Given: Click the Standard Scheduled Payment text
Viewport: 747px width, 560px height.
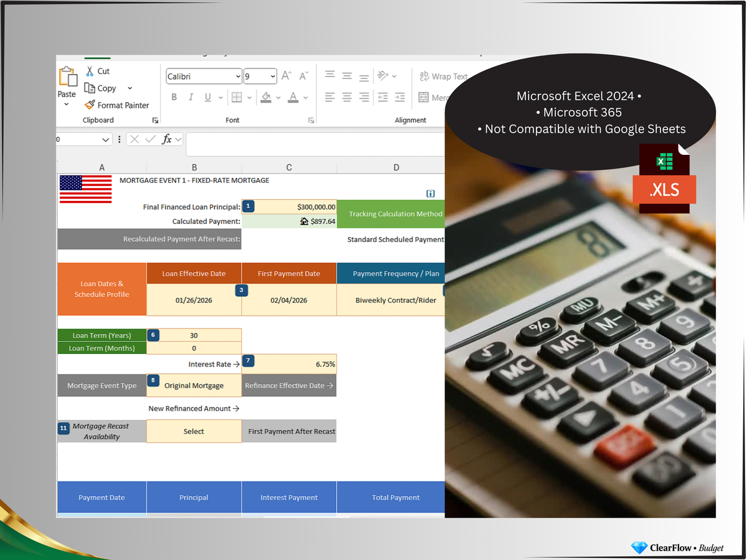Looking at the screenshot, I should tap(395, 240).
